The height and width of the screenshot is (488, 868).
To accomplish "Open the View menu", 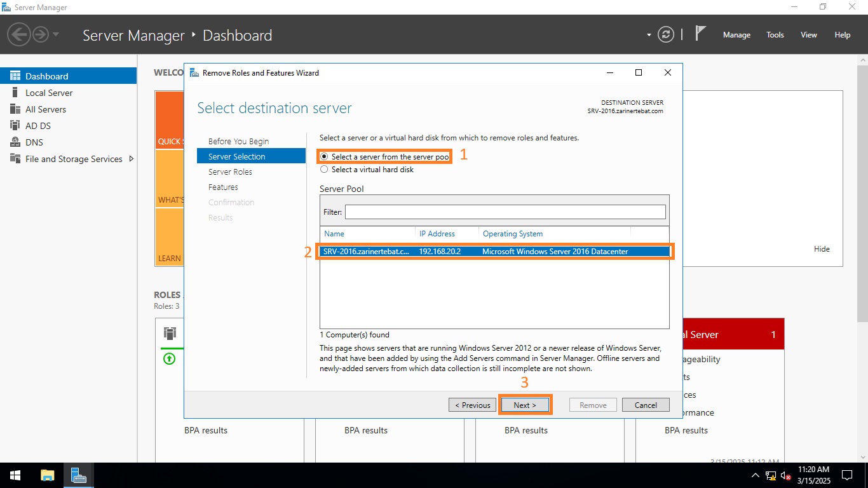I will click(808, 35).
